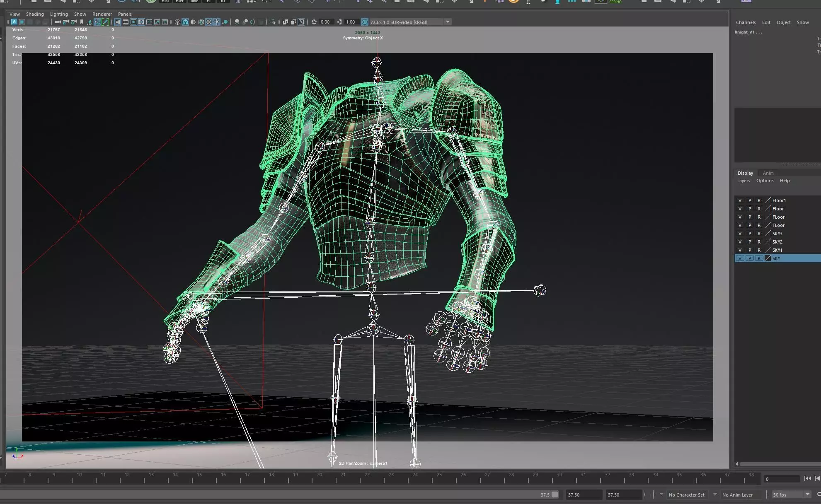Toggle playback P for Floor layer
This screenshot has width=821, height=504.
pos(749,209)
